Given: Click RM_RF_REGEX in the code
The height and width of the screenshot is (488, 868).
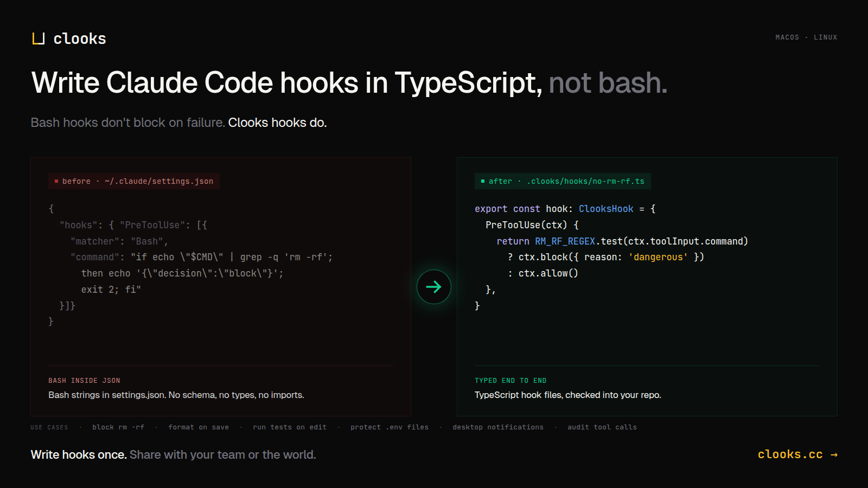Looking at the screenshot, I should tap(565, 241).
